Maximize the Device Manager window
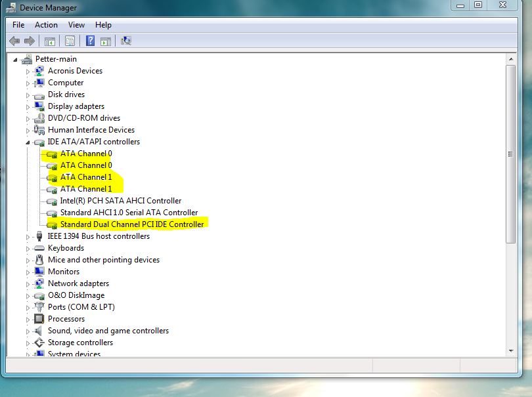 478,5
